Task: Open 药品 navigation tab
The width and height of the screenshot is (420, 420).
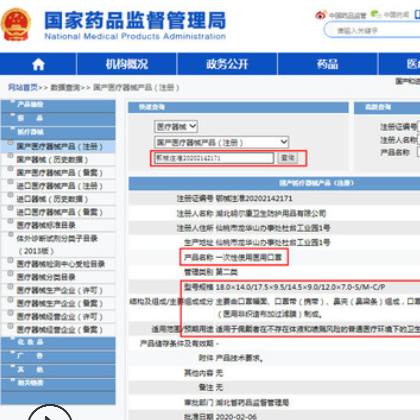Action: [328, 64]
